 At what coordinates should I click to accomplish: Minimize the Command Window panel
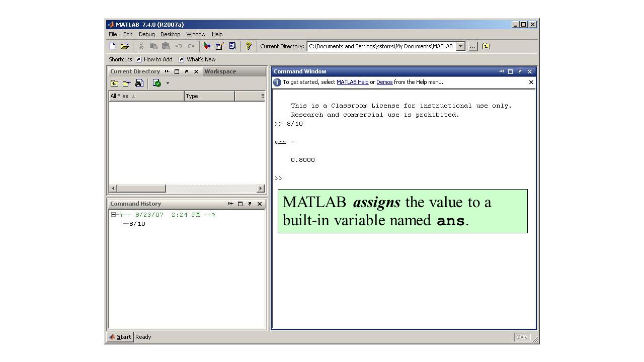point(501,71)
